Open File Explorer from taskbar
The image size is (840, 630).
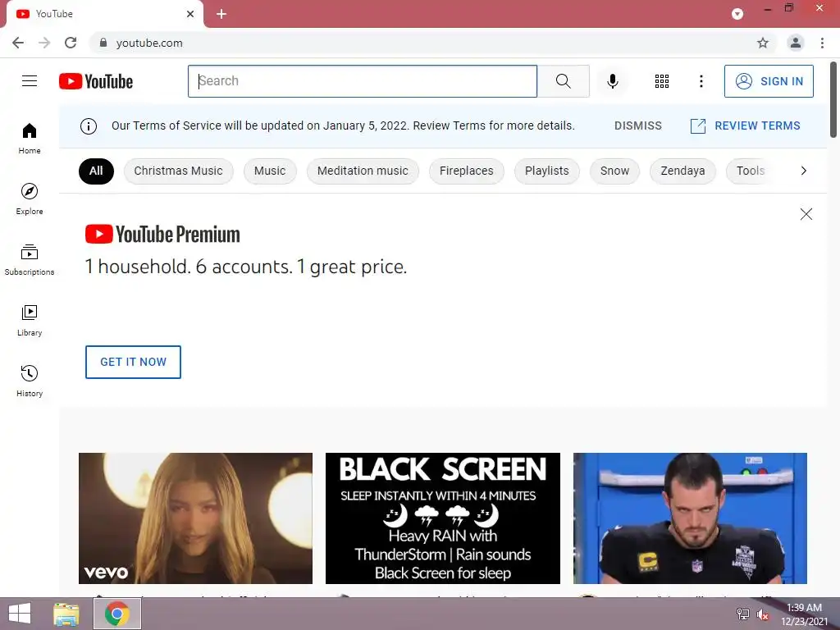pos(66,614)
